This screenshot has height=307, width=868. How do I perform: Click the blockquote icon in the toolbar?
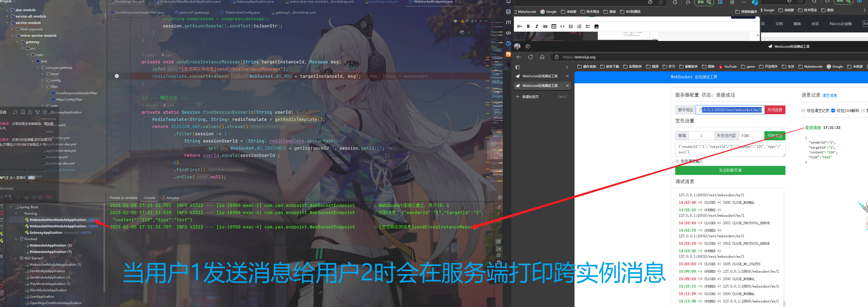pyautogui.click(x=545, y=26)
